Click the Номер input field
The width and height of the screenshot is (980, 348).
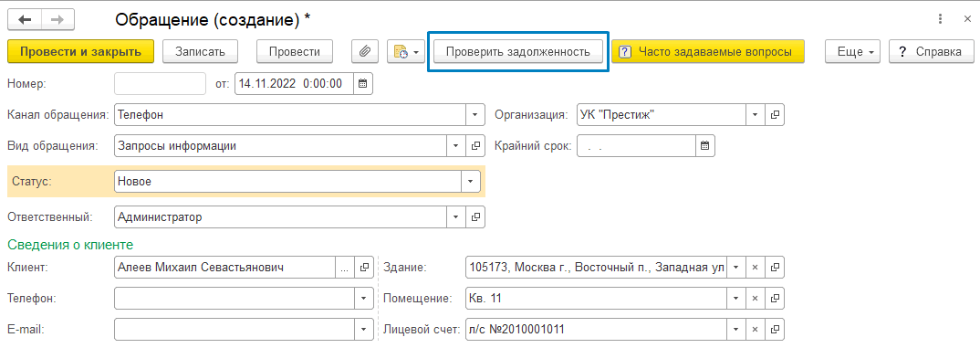pyautogui.click(x=161, y=84)
